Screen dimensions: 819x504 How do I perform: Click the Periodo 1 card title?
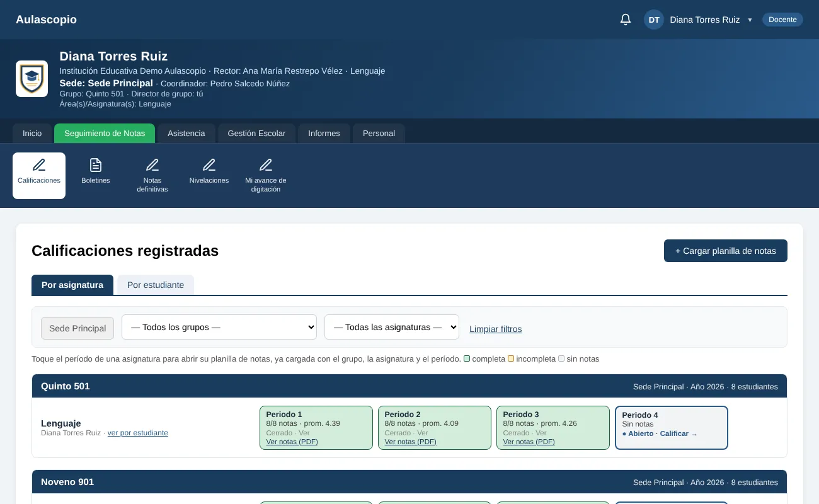[284, 415]
